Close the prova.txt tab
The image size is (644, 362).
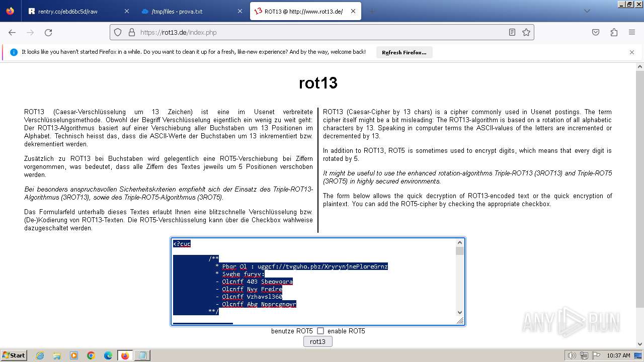click(240, 11)
